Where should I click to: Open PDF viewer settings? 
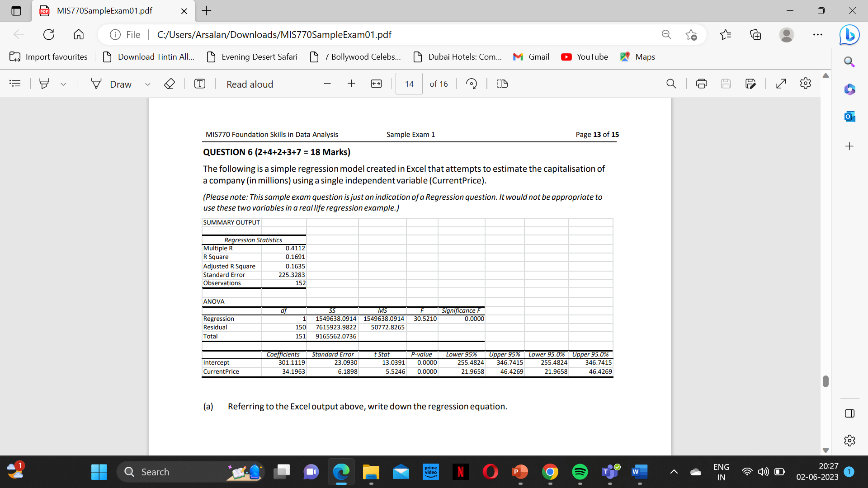click(806, 84)
